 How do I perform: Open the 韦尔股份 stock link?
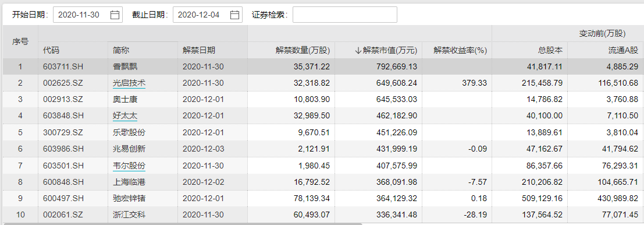pos(129,166)
